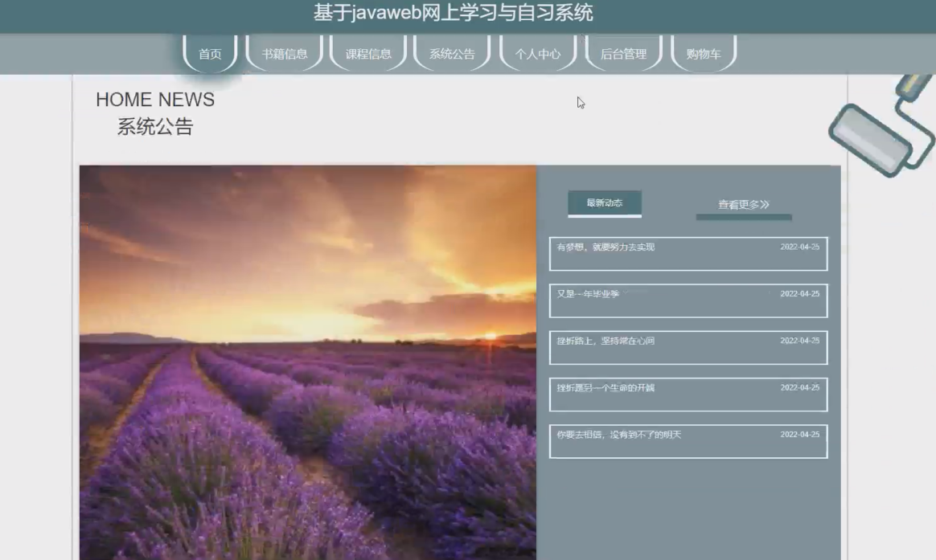936x560 pixels.
Task: Click the lavender field banner image
Action: tap(308, 362)
